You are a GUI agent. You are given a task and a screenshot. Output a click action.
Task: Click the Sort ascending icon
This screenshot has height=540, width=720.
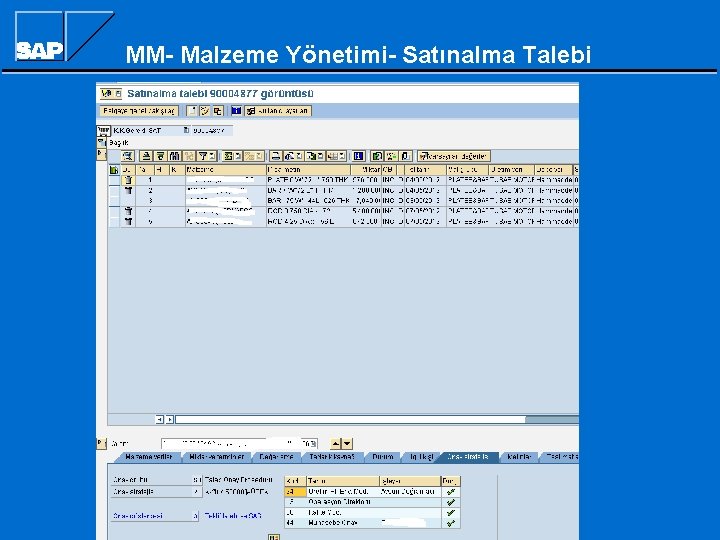pos(146,156)
